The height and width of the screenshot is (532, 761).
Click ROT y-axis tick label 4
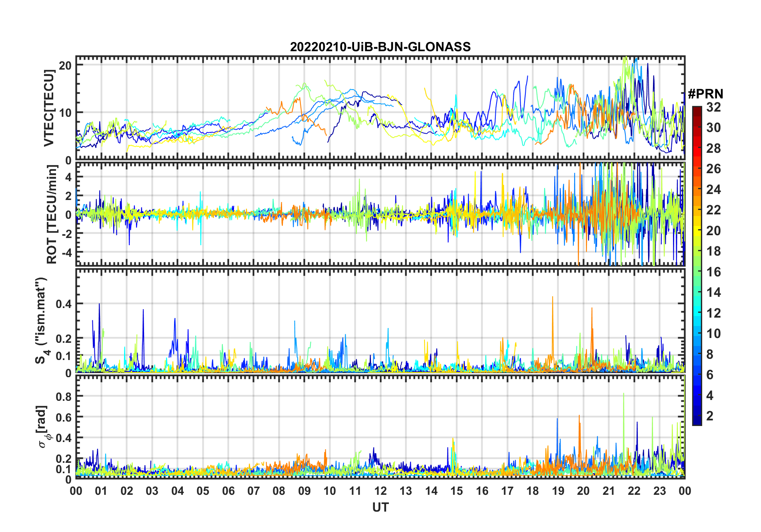(68, 177)
